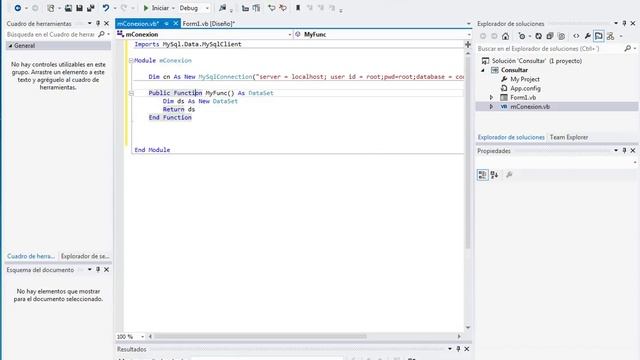Click the Open File toolbar icon
This screenshot has height=360, width=640.
pos(68,8)
